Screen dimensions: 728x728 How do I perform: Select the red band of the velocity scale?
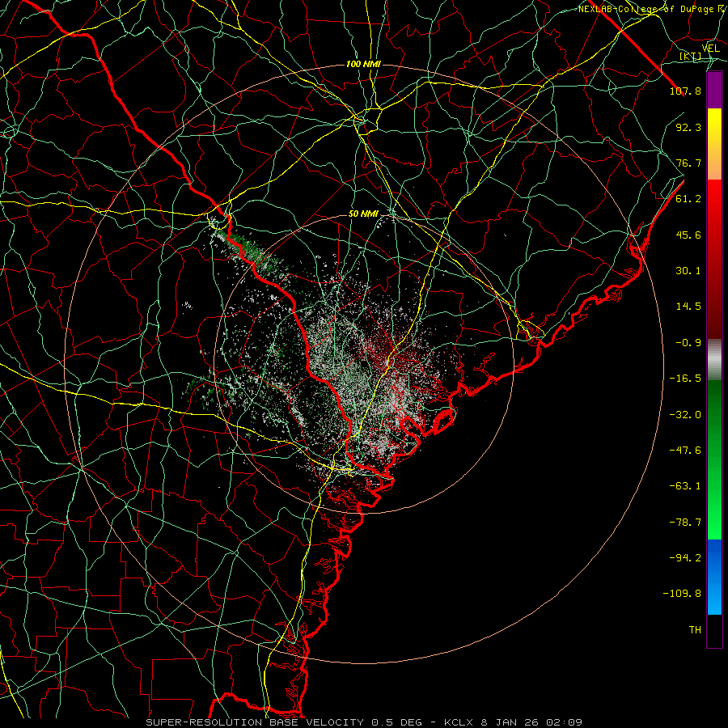coord(714,260)
